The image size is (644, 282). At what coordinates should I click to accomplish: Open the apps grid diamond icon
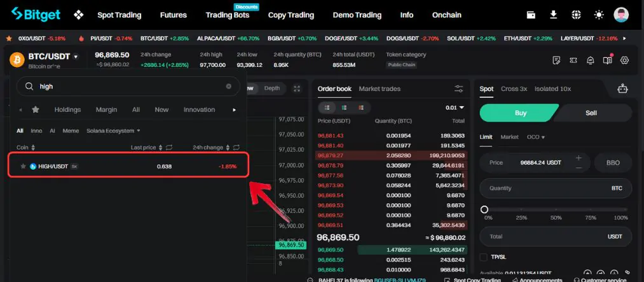coord(78,15)
